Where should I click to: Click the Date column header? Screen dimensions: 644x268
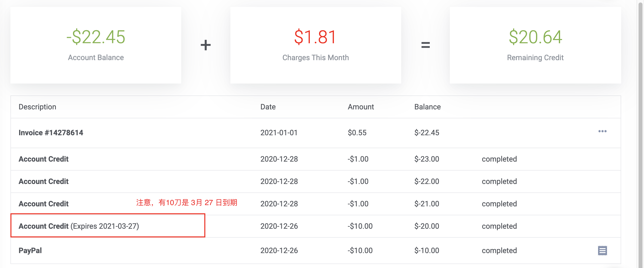tap(268, 107)
